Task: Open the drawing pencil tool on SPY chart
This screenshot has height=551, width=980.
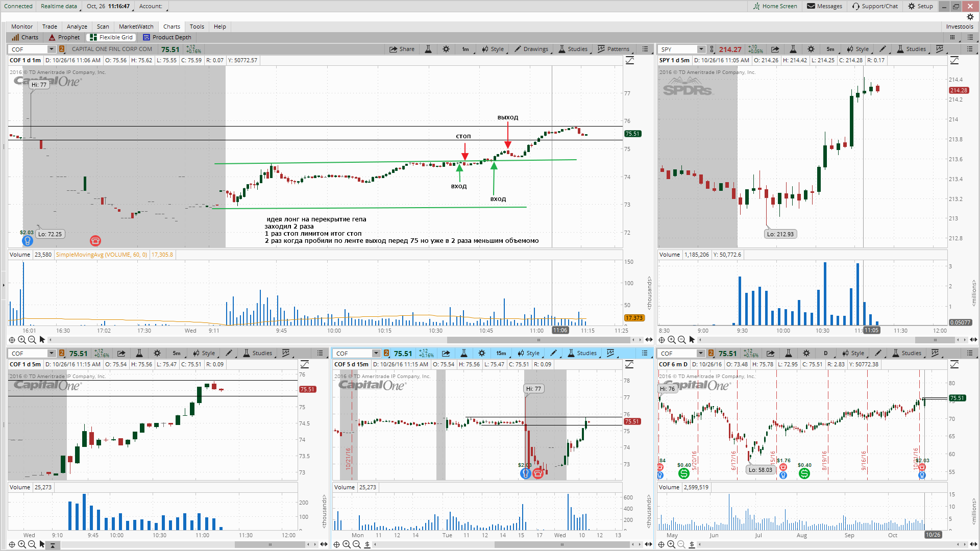Action: [883, 49]
